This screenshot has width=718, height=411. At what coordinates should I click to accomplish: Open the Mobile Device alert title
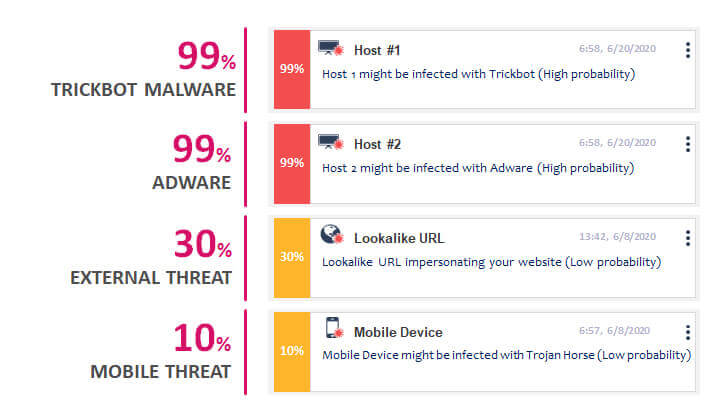[x=398, y=332]
